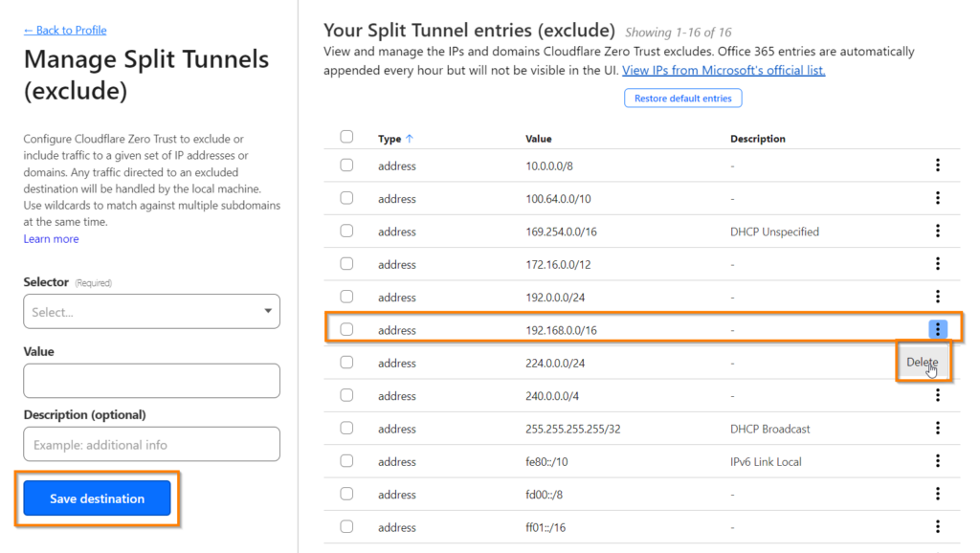Image resolution: width=980 pixels, height=553 pixels.
Task: Select the checkbox beside 224.0.0.0/24
Action: click(x=346, y=363)
